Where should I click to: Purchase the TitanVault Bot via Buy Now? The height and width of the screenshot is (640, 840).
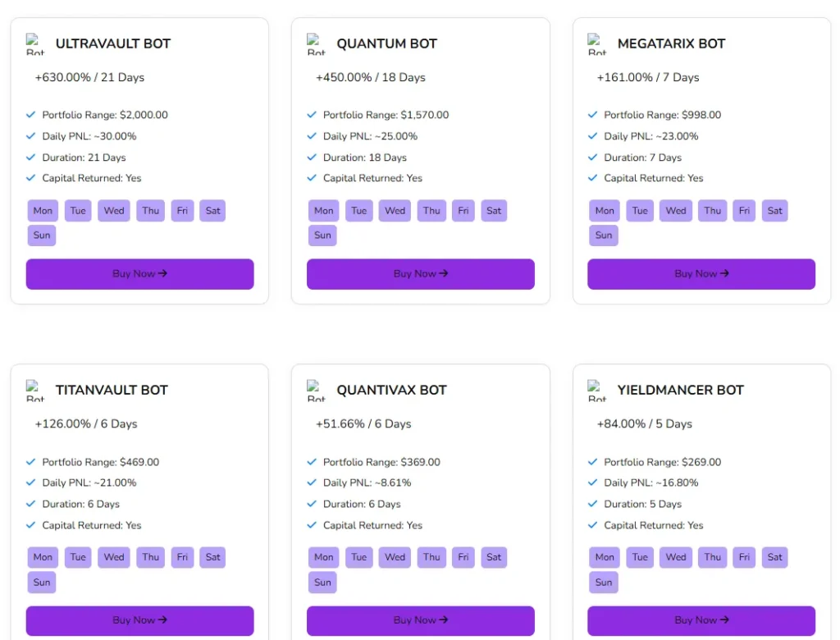(139, 620)
